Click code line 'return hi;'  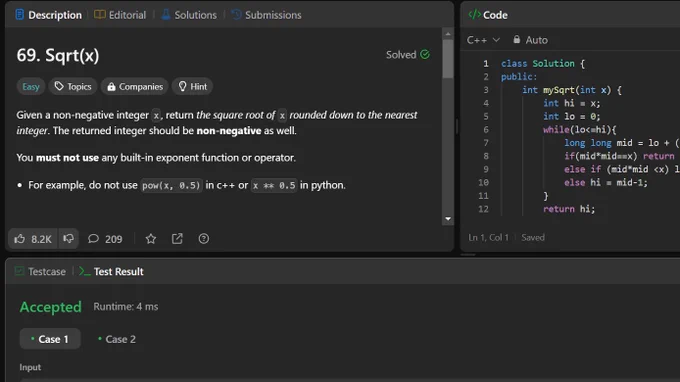569,209
